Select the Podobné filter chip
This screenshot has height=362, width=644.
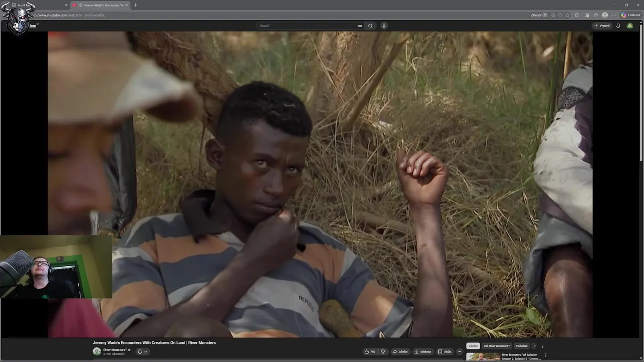pyautogui.click(x=522, y=346)
